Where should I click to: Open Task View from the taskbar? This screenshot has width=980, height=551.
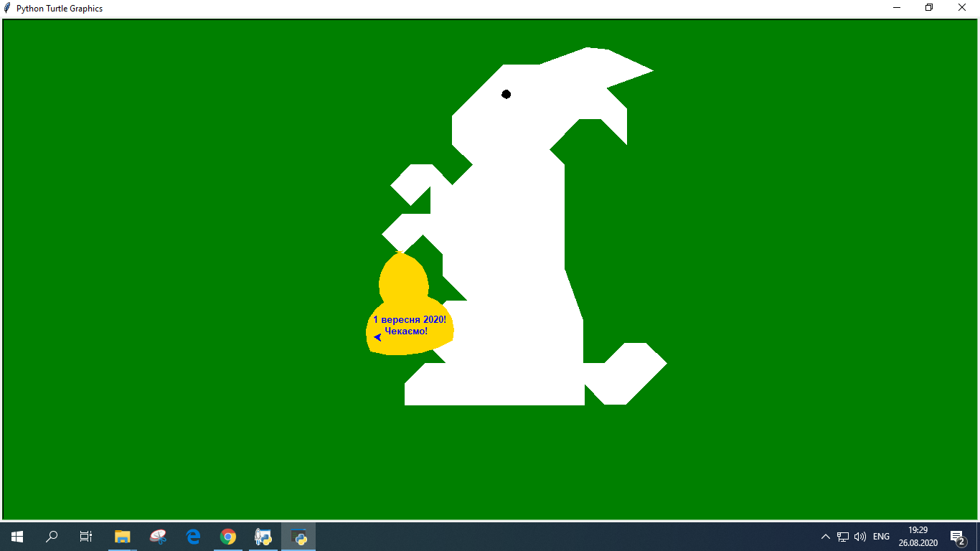[86, 536]
